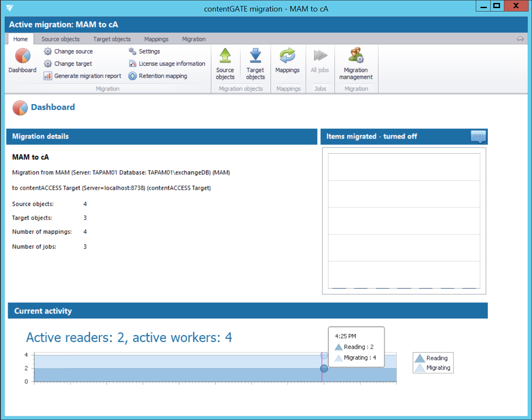Click the Generate migration report icon
Screen dimensions: 532x420
pos(48,76)
